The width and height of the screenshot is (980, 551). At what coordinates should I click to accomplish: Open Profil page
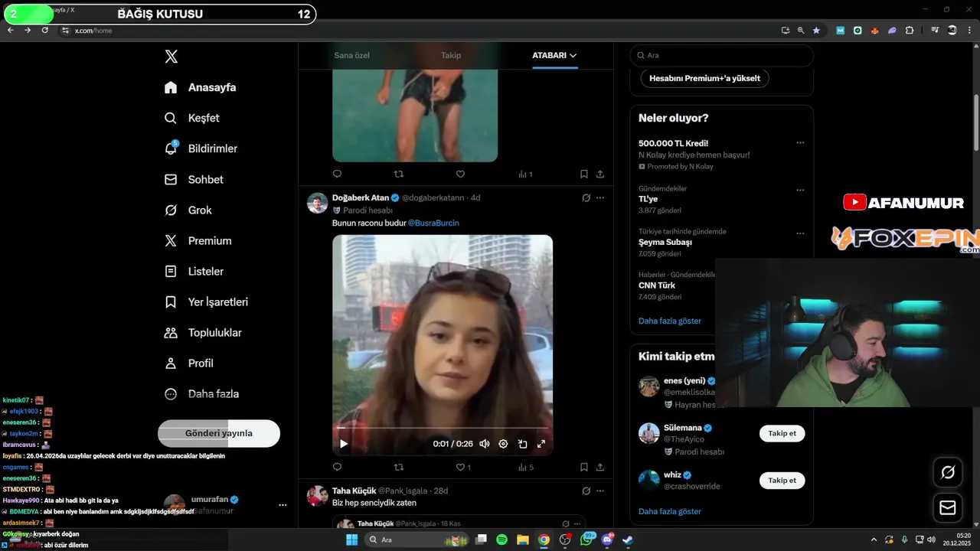click(189, 363)
